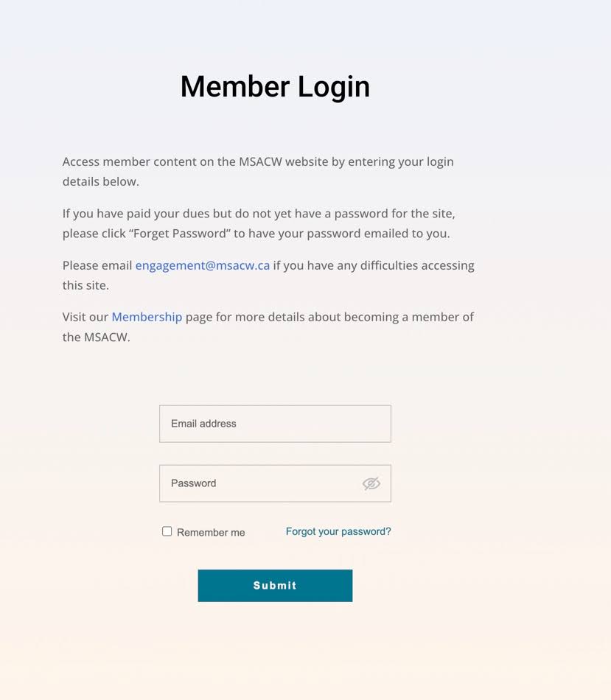The height and width of the screenshot is (700, 611).
Task: Click the "the MSACW." closing line
Action: (96, 337)
